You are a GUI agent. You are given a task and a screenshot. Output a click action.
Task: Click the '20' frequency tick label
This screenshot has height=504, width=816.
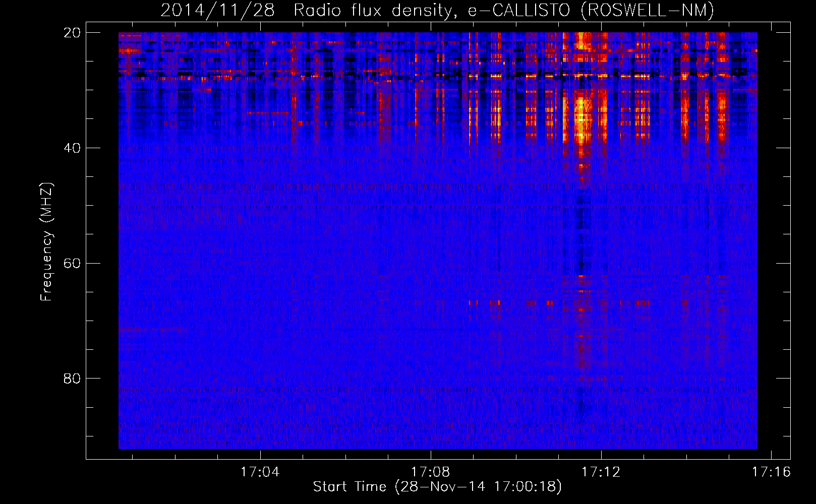click(72, 33)
